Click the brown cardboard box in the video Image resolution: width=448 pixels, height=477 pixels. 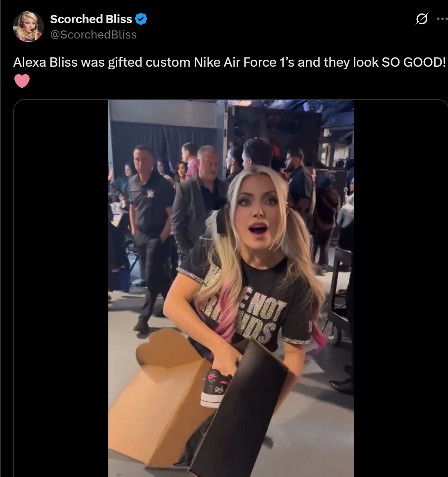pos(162,397)
